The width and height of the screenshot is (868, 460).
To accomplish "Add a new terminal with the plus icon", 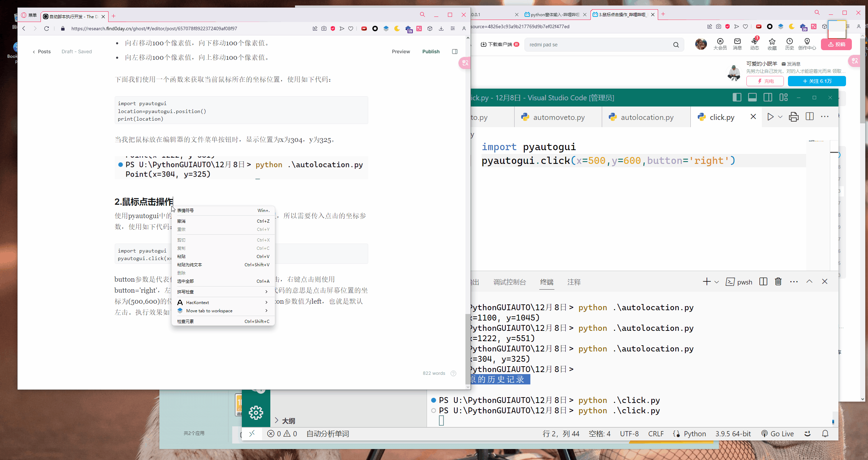I will 707,282.
